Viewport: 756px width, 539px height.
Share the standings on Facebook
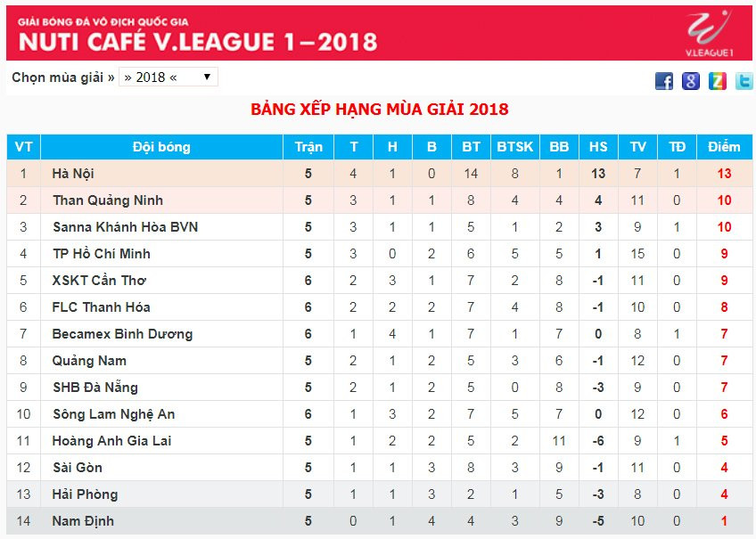tap(664, 81)
